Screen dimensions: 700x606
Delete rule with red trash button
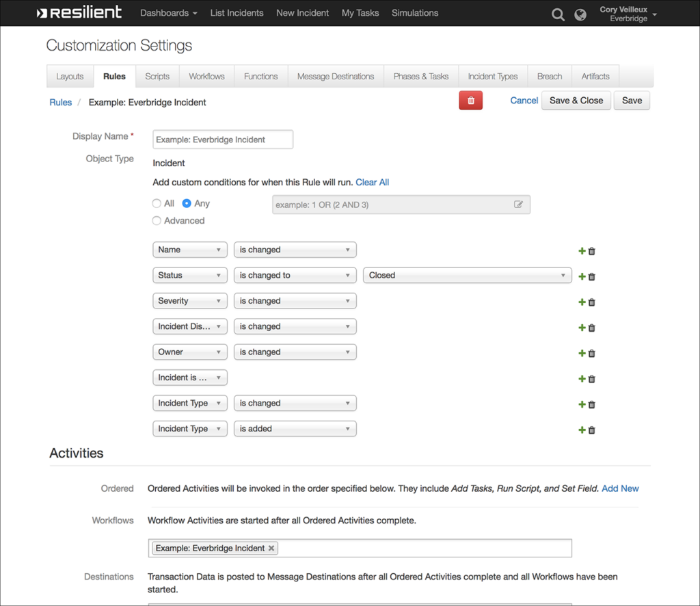pyautogui.click(x=470, y=101)
